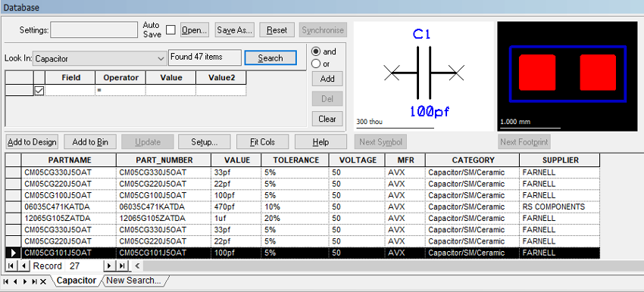The height and width of the screenshot is (292, 644).
Task: Sort by CATEGORY column header
Action: [472, 160]
